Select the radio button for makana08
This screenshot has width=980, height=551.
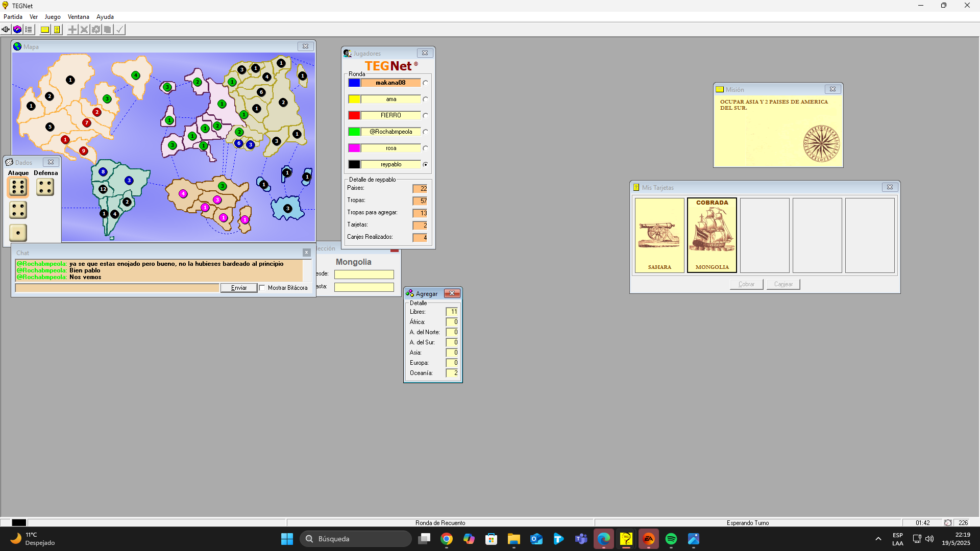pos(425,83)
